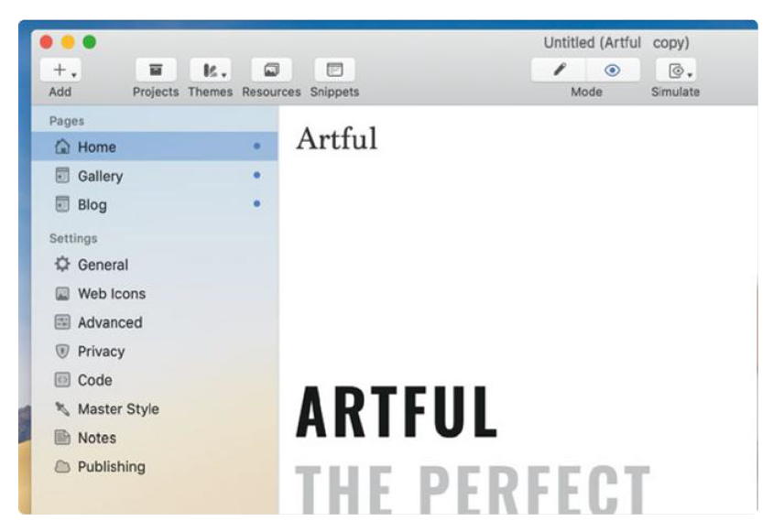Image resolution: width=773 pixels, height=532 pixels.
Task: Select the Privacy shield icon
Action: point(62,352)
